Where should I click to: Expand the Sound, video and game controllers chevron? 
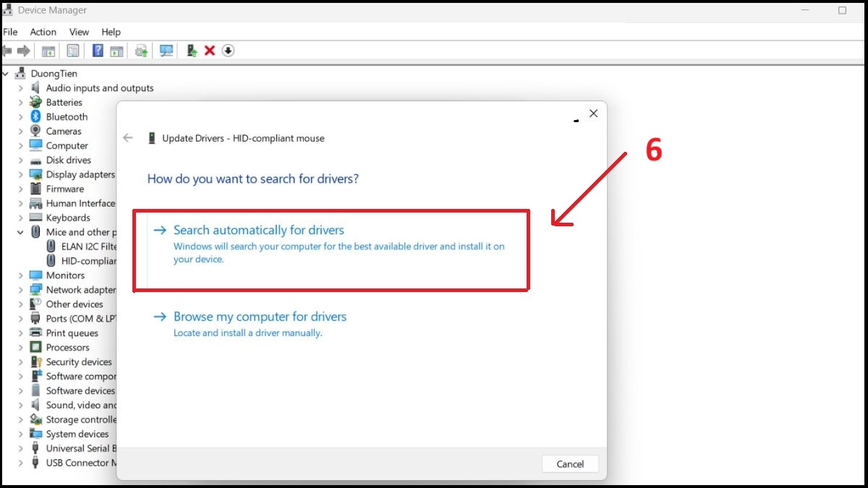(x=20, y=406)
